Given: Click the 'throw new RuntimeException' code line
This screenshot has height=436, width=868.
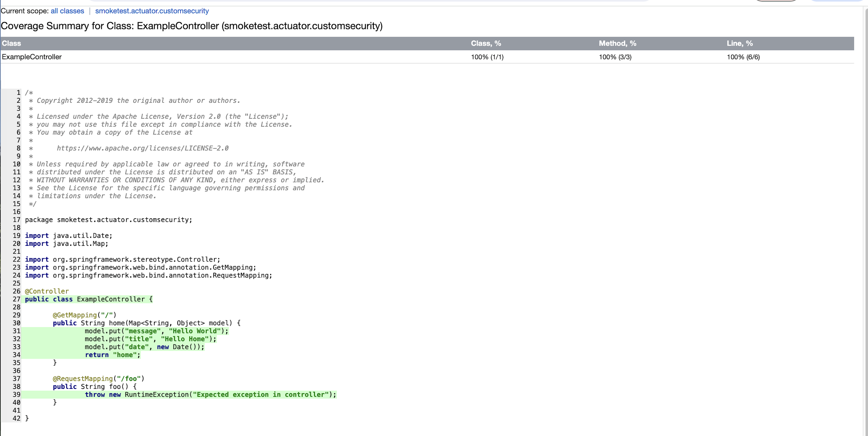Looking at the screenshot, I should [x=210, y=394].
